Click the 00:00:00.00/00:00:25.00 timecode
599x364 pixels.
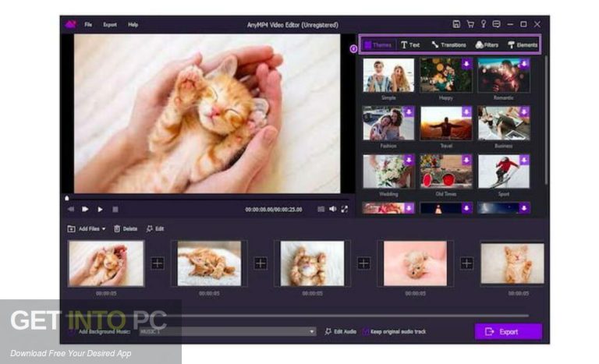(274, 210)
